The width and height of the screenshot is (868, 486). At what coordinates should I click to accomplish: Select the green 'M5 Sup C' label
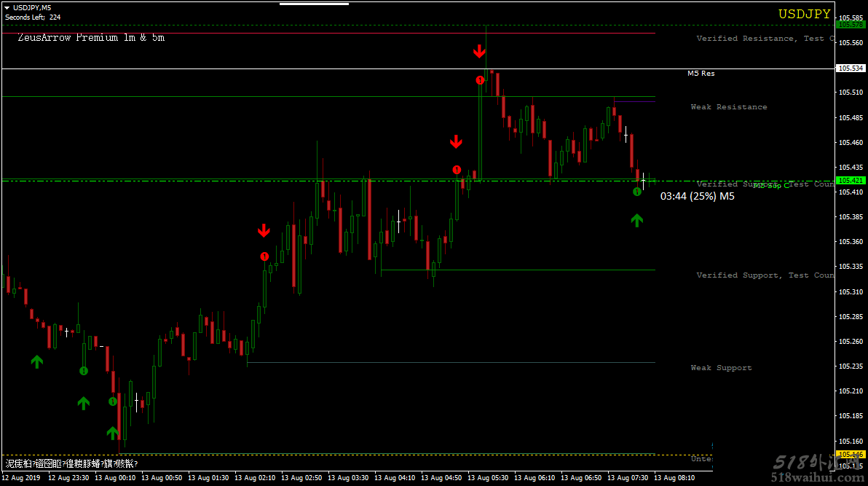point(771,186)
